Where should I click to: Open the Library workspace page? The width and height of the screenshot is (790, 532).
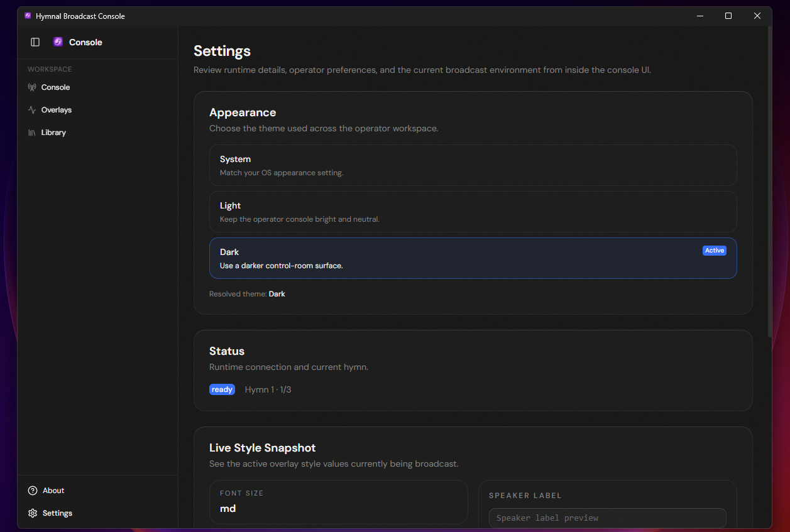tap(97, 133)
